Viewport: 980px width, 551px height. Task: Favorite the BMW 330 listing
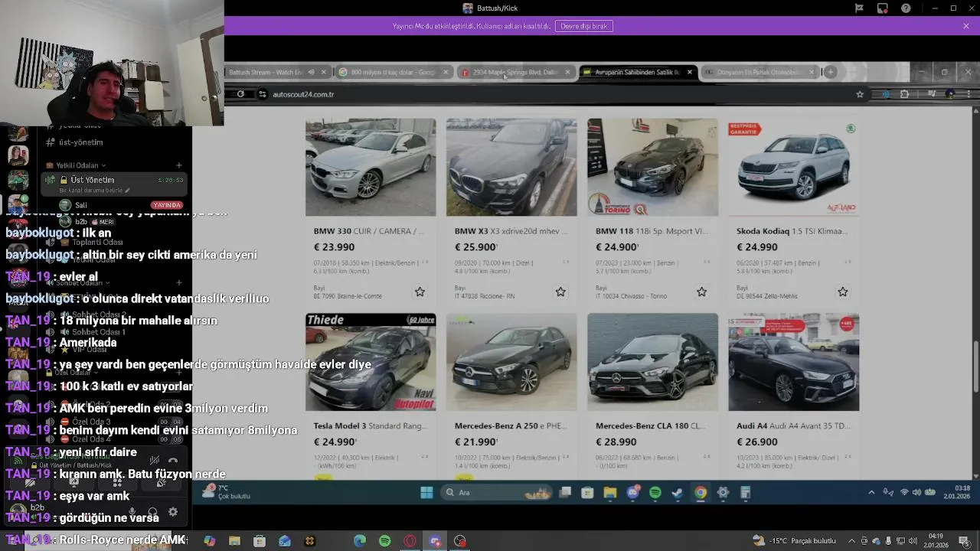420,292
